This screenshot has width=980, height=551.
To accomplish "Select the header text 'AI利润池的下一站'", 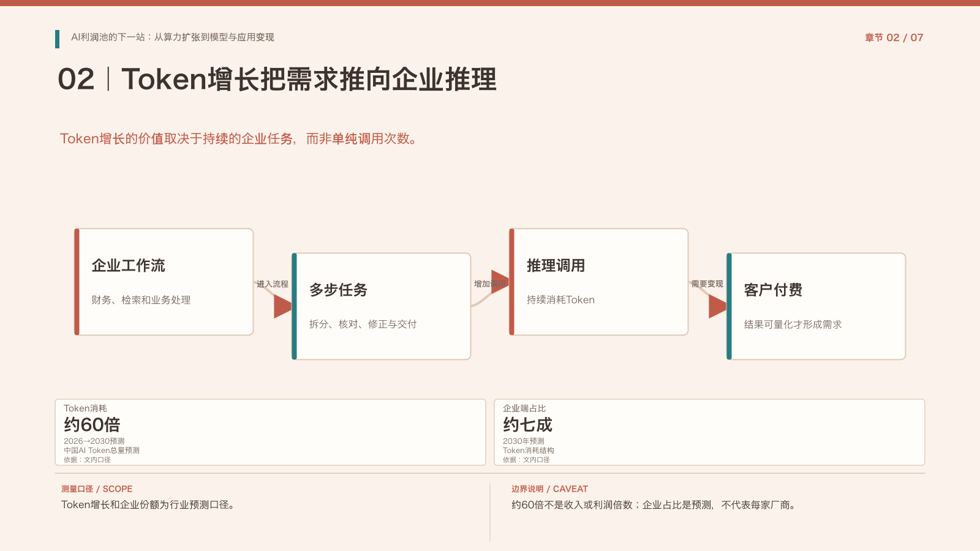I will point(108,37).
